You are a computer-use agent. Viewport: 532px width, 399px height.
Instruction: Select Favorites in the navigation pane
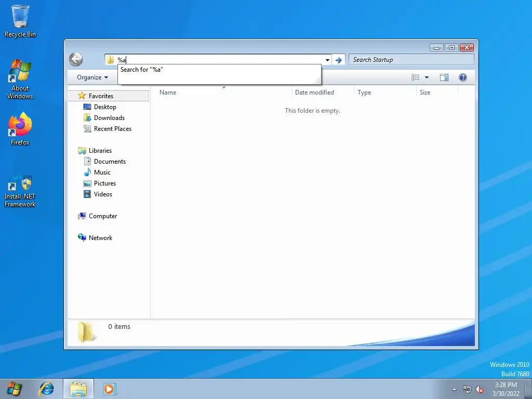[109, 96]
